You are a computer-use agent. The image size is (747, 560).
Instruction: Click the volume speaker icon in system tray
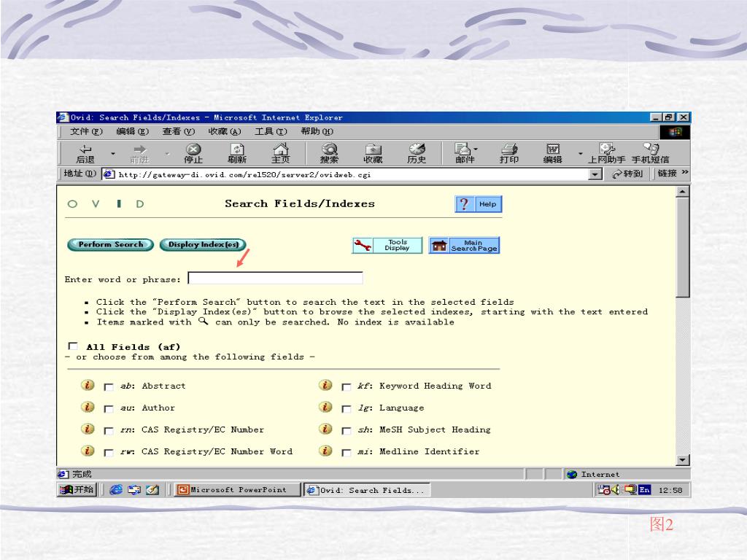616,489
